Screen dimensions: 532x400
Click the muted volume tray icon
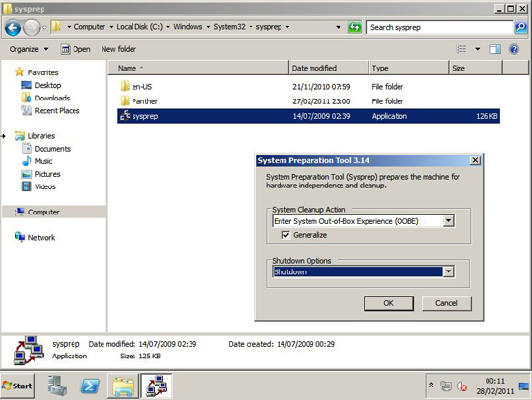(461, 386)
